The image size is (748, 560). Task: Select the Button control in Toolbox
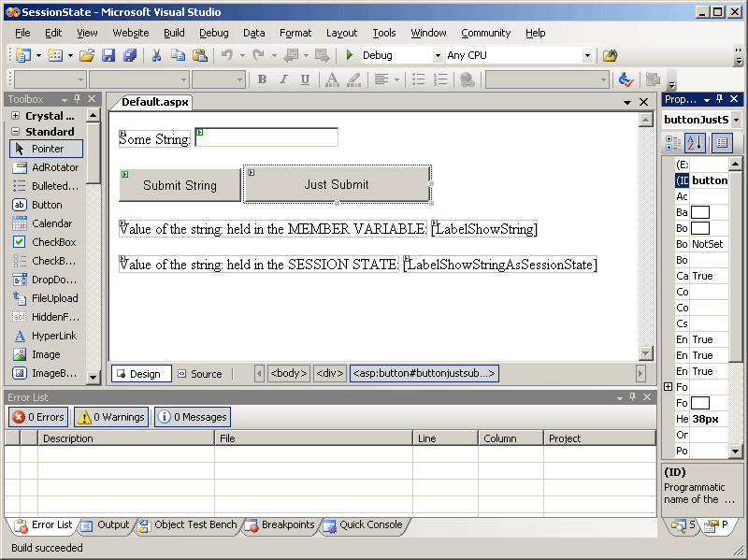(x=47, y=205)
